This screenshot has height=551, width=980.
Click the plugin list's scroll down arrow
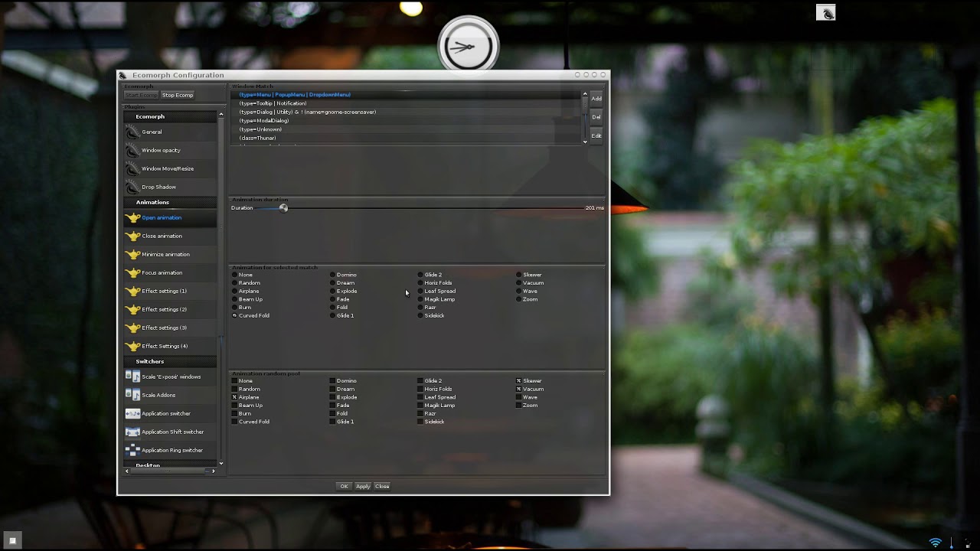[221, 463]
